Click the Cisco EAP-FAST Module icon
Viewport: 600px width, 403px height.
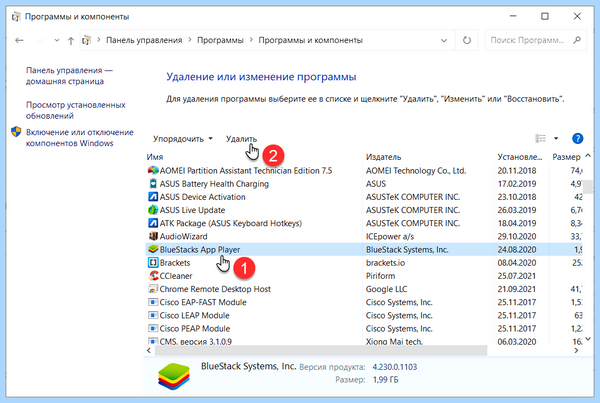tap(153, 302)
